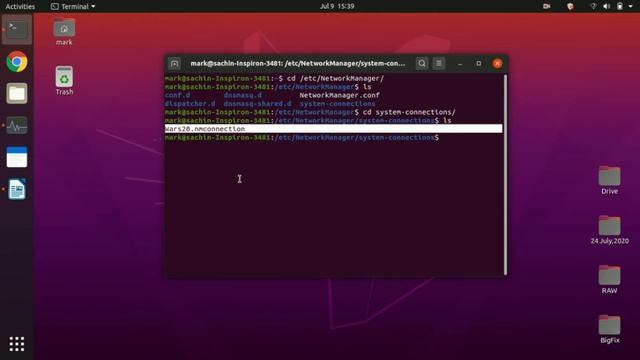The width and height of the screenshot is (640, 360).
Task: Open the mark home folder on desktop
Action: (x=64, y=31)
